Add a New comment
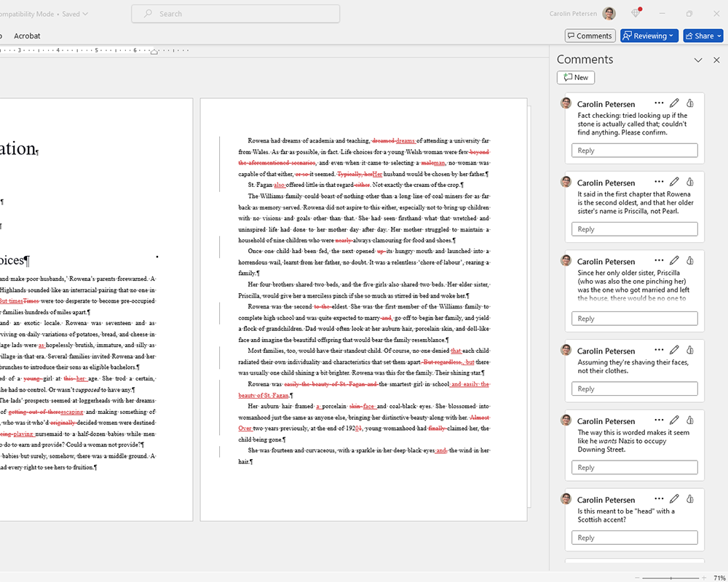Screen dimensions: 728x582 click(576, 78)
